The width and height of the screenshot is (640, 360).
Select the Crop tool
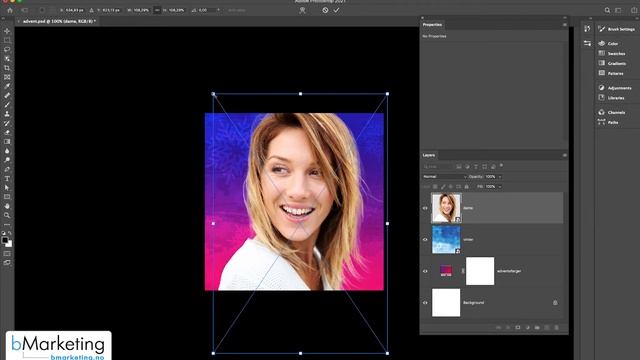click(x=7, y=68)
